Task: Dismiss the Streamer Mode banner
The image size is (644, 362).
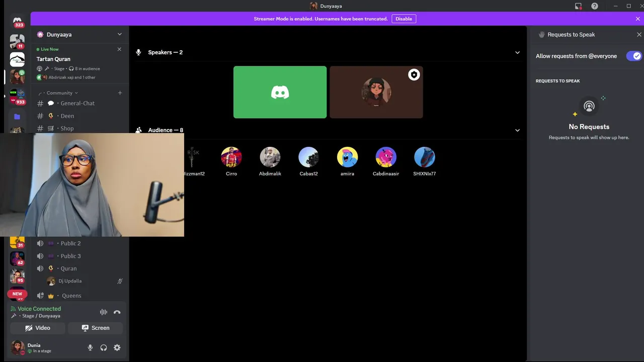Action: [x=638, y=19]
